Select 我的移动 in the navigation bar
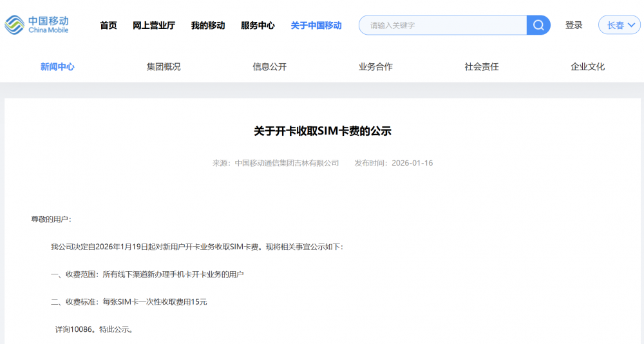 [208, 26]
